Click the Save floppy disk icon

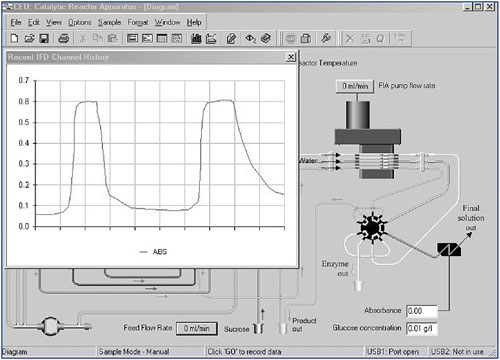click(x=44, y=39)
